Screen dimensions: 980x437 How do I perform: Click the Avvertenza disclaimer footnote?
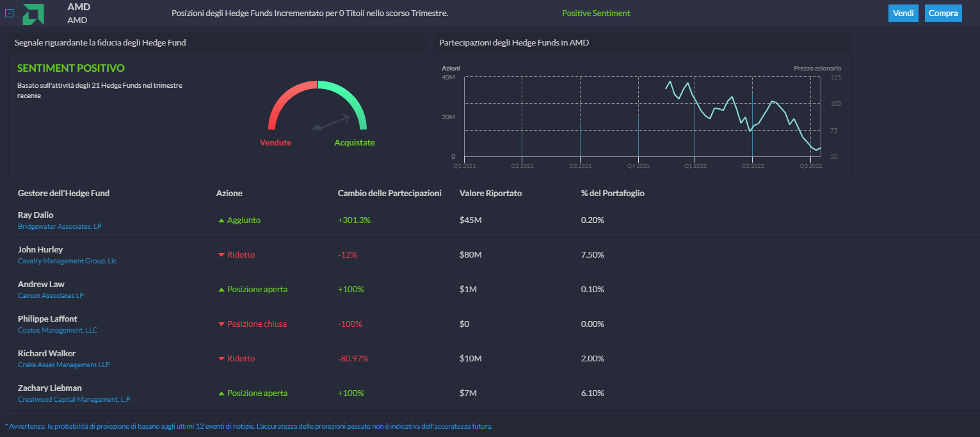pos(248,426)
